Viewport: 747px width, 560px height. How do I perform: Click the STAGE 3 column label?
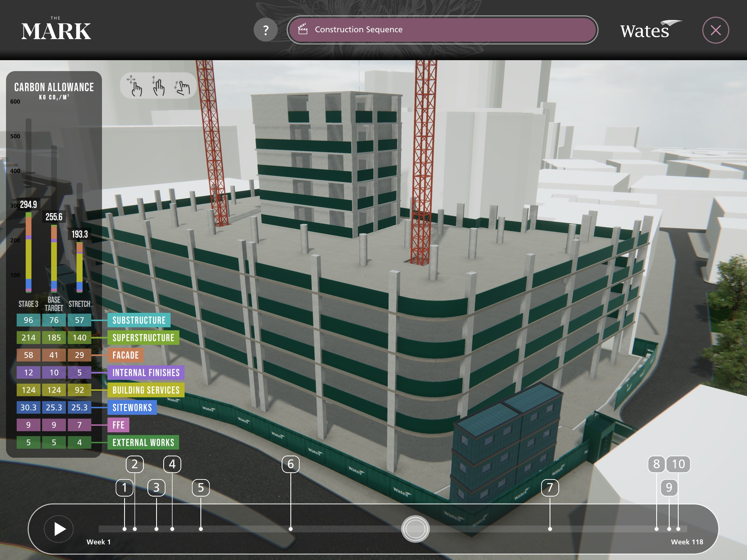coord(28,304)
